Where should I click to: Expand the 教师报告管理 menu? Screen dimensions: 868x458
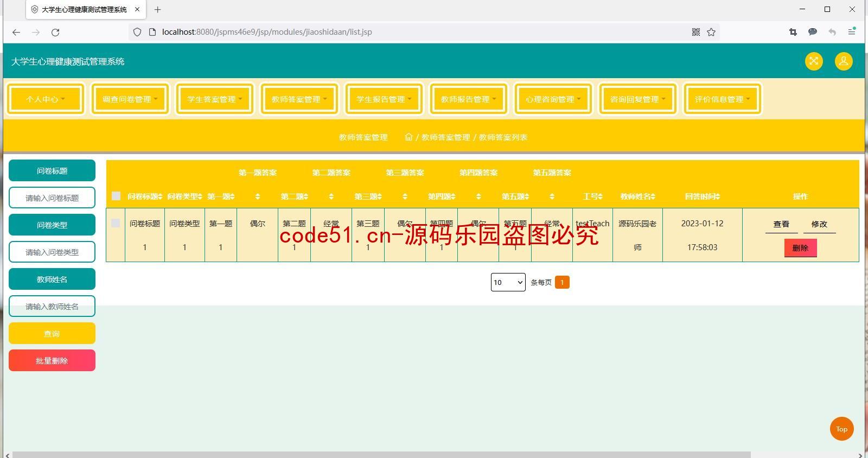point(469,99)
